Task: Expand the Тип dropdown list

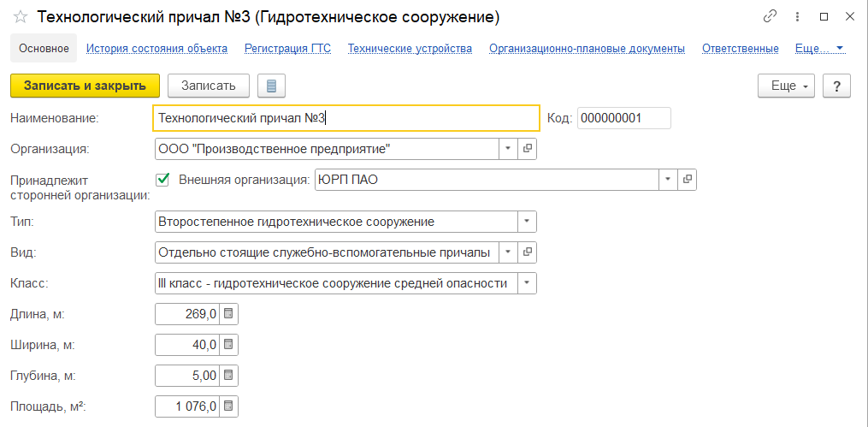Action: (528, 222)
